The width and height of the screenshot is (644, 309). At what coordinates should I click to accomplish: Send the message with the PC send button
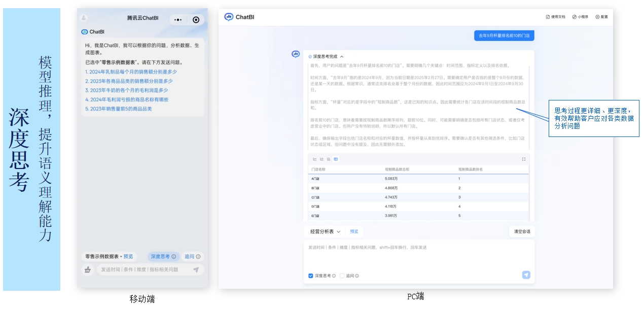[526, 275]
